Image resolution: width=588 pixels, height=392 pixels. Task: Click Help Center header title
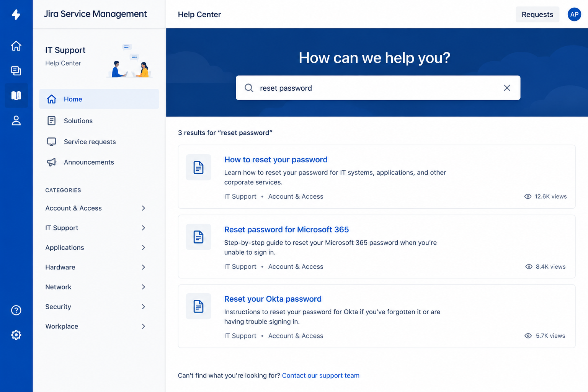click(x=199, y=15)
